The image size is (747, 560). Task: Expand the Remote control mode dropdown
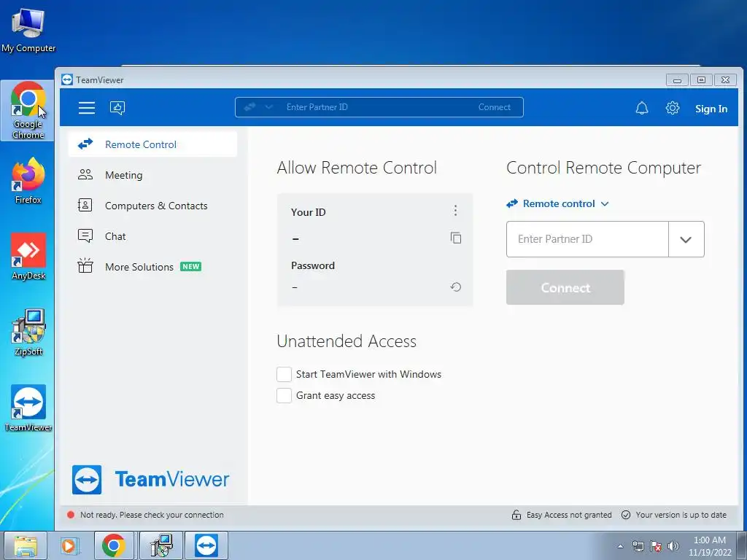(558, 204)
